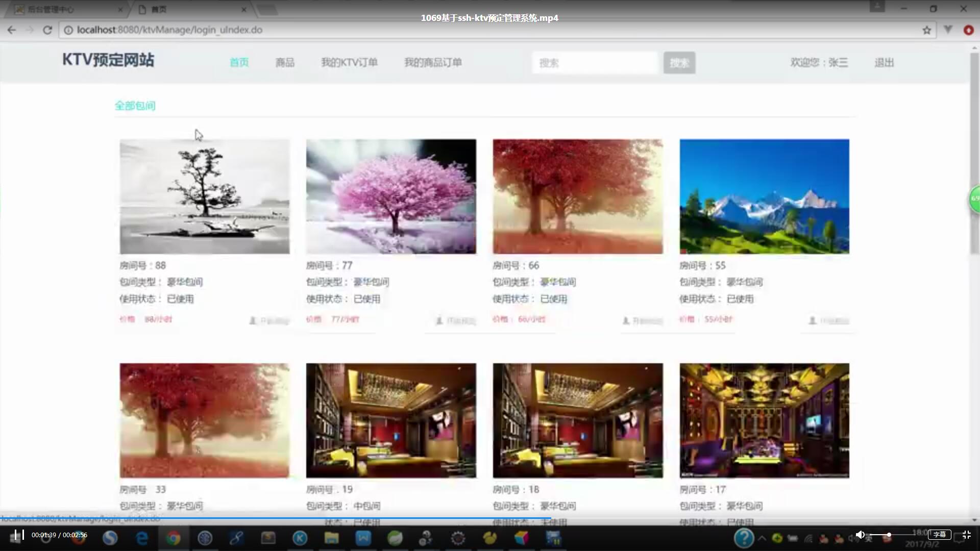This screenshot has width=980, height=551.
Task: Open the 商品 navigation link
Action: tap(285, 62)
